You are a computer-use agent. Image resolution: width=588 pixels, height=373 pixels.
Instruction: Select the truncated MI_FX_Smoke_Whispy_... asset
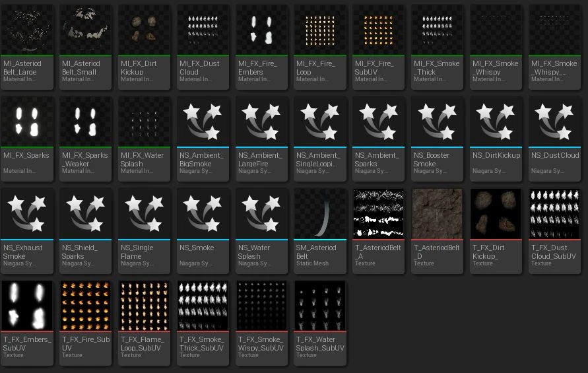[554, 47]
